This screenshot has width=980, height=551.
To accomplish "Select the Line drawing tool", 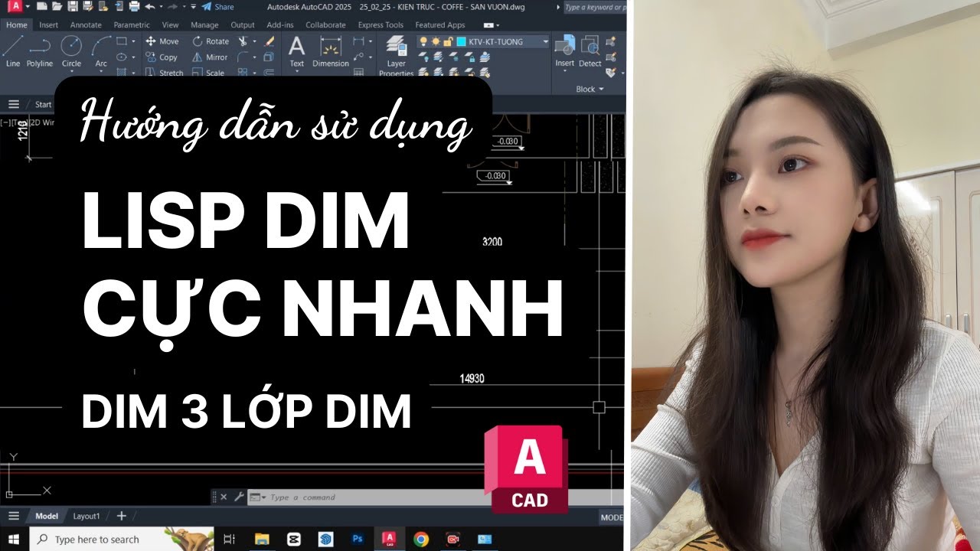I will (x=13, y=44).
